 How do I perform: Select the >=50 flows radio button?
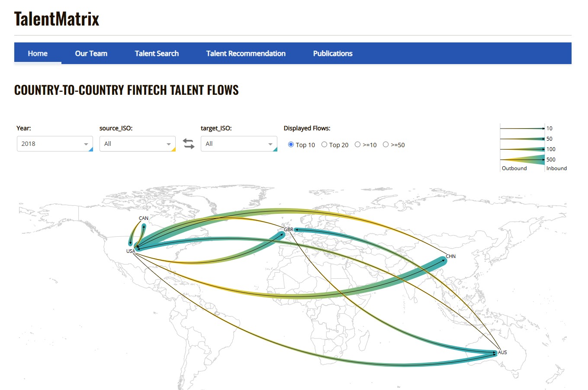click(386, 144)
